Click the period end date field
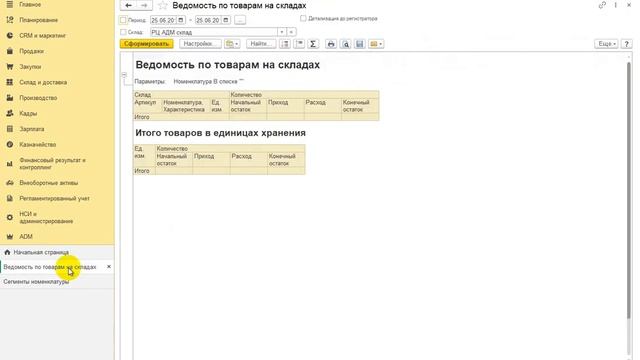 coord(208,20)
